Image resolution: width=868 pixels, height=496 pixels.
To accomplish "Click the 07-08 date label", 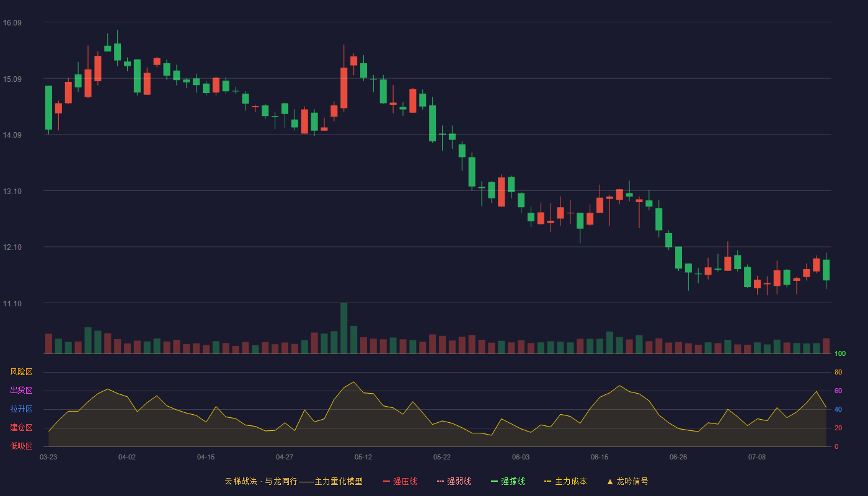I will pos(757,457).
